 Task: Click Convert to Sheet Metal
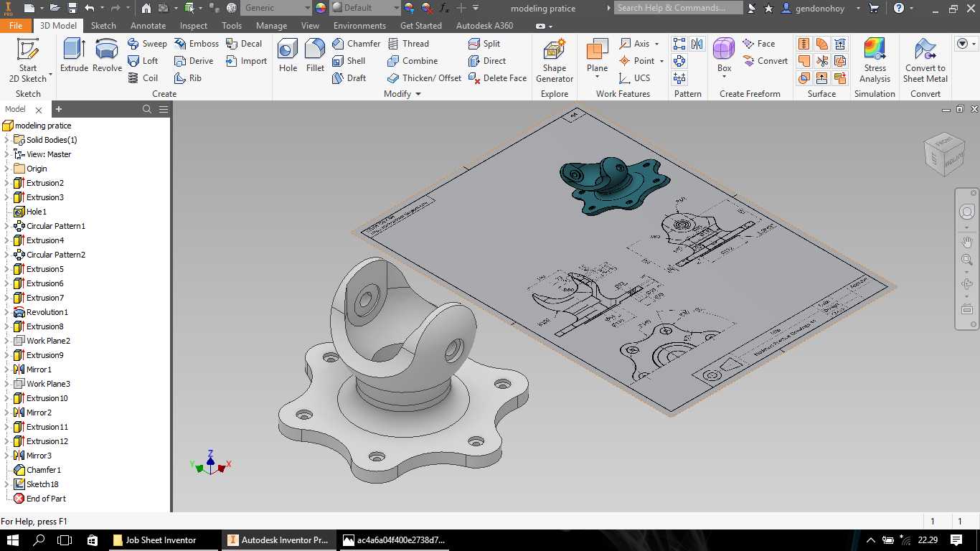[925, 61]
